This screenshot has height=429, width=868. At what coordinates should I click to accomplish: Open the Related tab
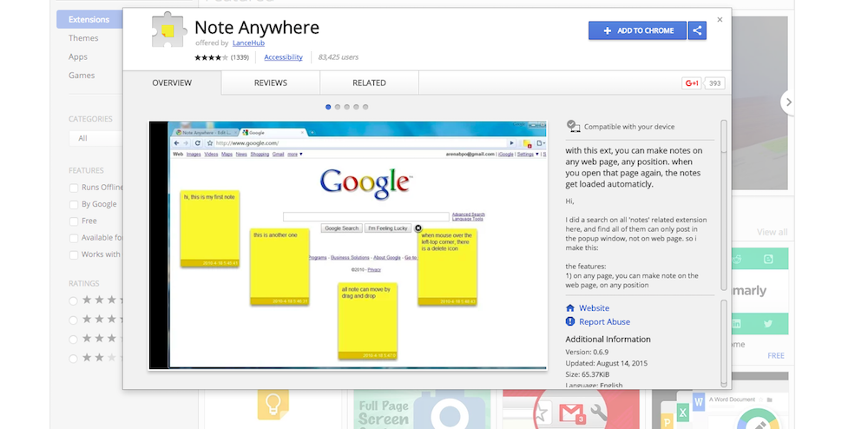tap(369, 83)
